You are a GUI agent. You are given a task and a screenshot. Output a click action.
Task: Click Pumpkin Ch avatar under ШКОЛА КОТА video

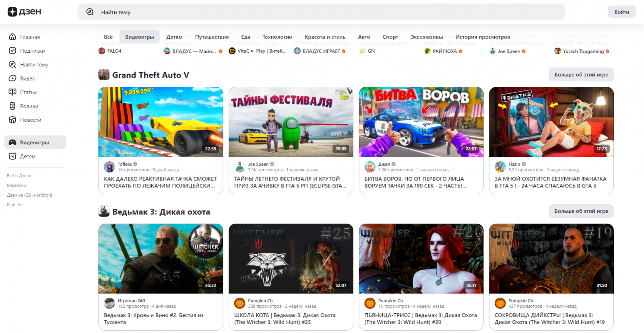coord(240,303)
